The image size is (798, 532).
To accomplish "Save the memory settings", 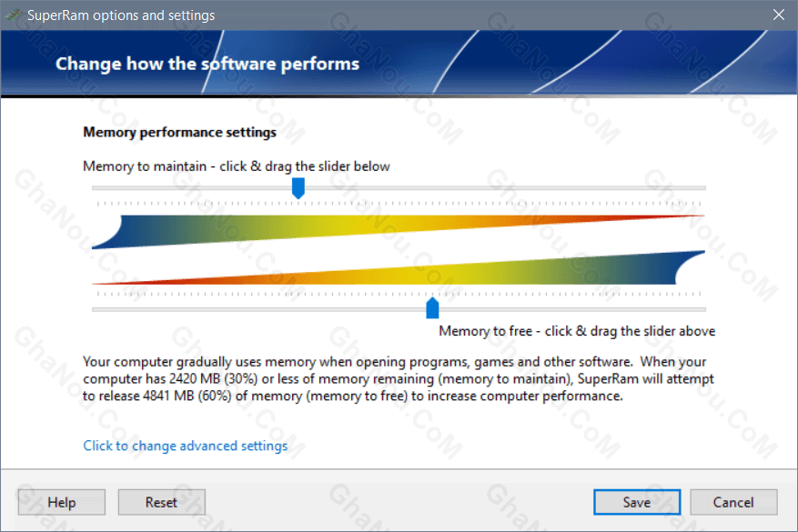I will click(637, 503).
